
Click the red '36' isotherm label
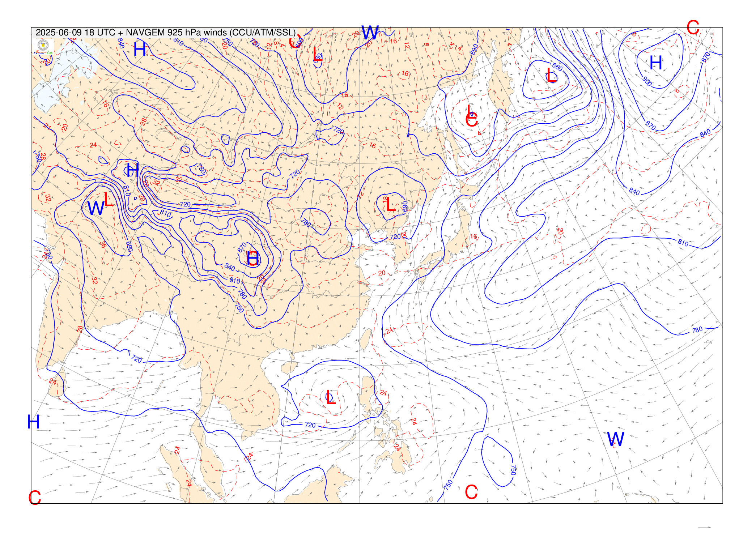click(103, 244)
